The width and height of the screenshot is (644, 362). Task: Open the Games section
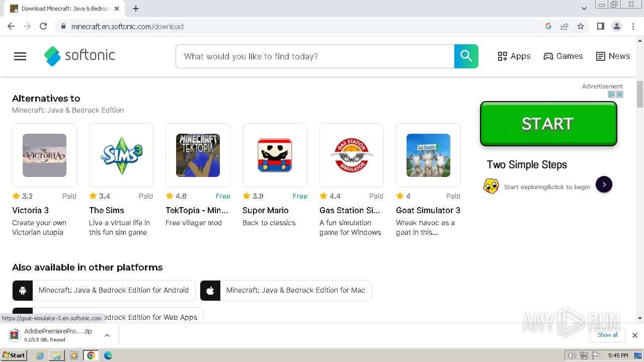(563, 56)
